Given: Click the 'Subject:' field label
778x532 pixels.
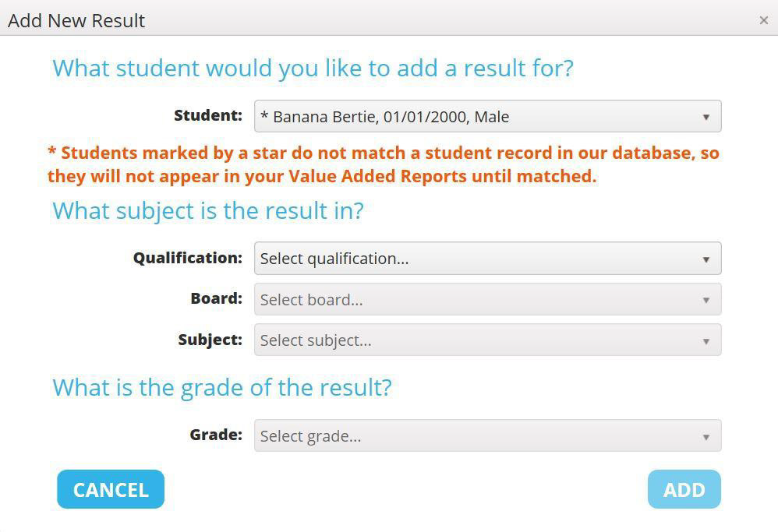Looking at the screenshot, I should coord(210,340).
